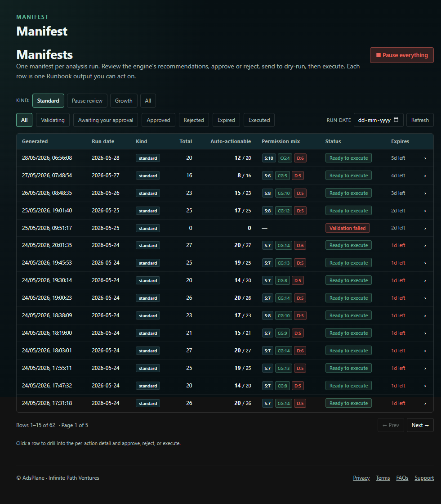Image resolution: width=441 pixels, height=504 pixels.
Task: Open chevron for 24/05/2026, 17:31:18 row
Action: pos(425,403)
